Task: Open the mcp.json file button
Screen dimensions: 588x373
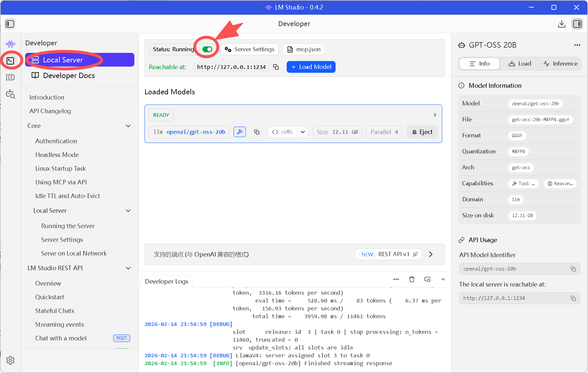Action: click(x=304, y=49)
